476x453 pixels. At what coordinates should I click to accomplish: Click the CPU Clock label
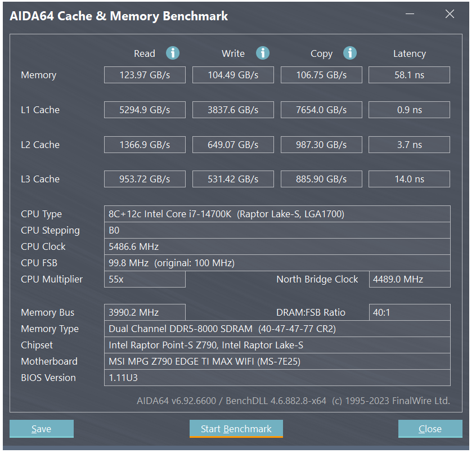click(43, 246)
